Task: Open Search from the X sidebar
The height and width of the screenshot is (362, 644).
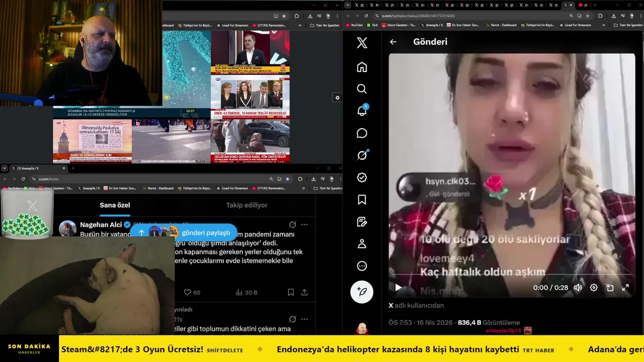Action: (362, 89)
